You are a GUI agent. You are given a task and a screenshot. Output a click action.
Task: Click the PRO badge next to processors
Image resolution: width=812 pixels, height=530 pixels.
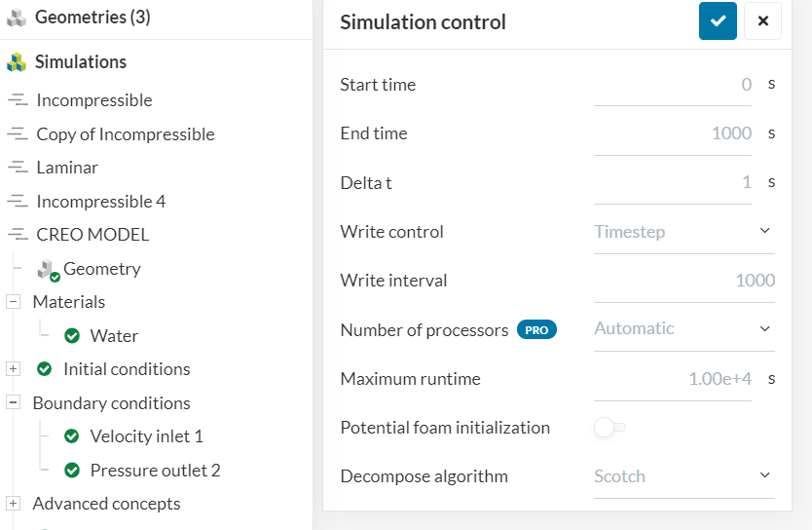pyautogui.click(x=536, y=330)
